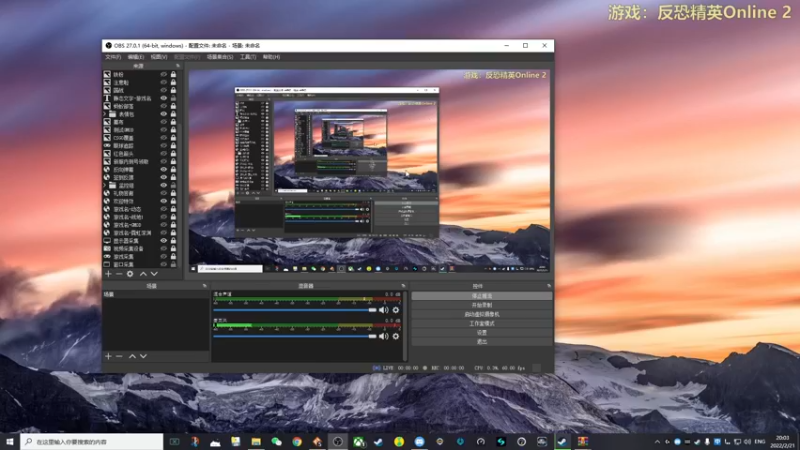
Task: Open the 编辑(E) menu
Action: 136,57
